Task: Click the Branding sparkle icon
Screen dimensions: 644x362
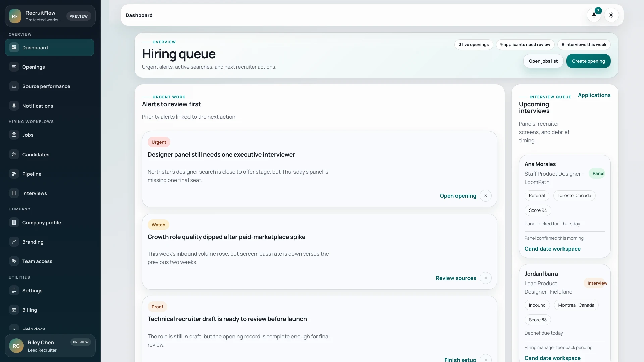Action: pos(14,242)
